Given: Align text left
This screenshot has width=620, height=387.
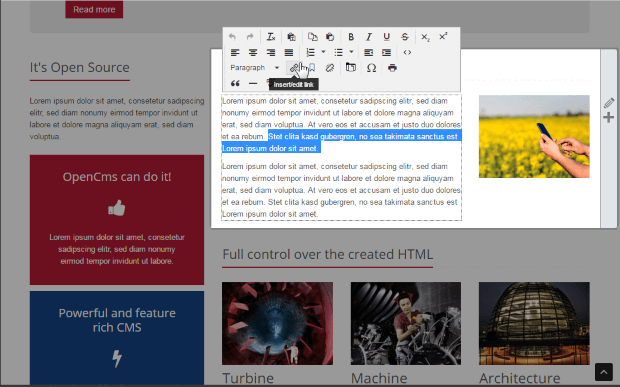Looking at the screenshot, I should [235, 52].
